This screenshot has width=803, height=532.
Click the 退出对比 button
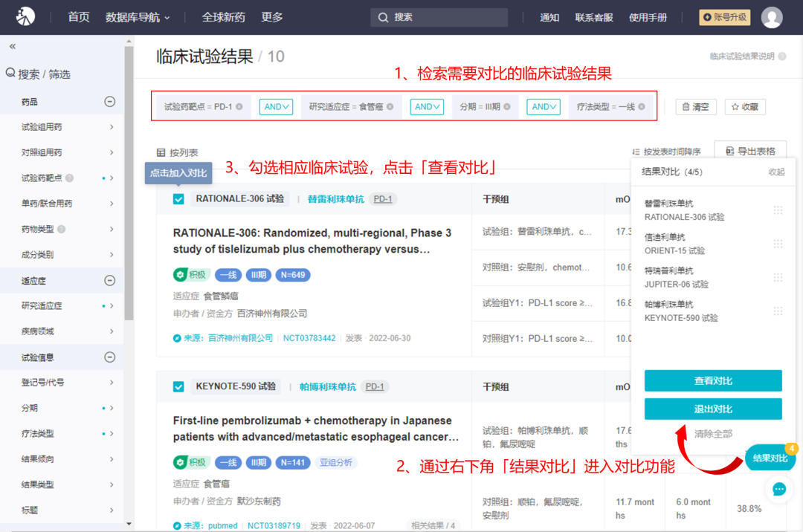coord(713,409)
